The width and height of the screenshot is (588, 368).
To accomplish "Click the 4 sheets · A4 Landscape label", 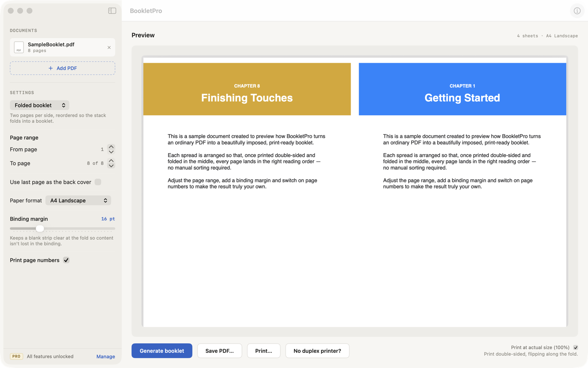I will 547,36.
